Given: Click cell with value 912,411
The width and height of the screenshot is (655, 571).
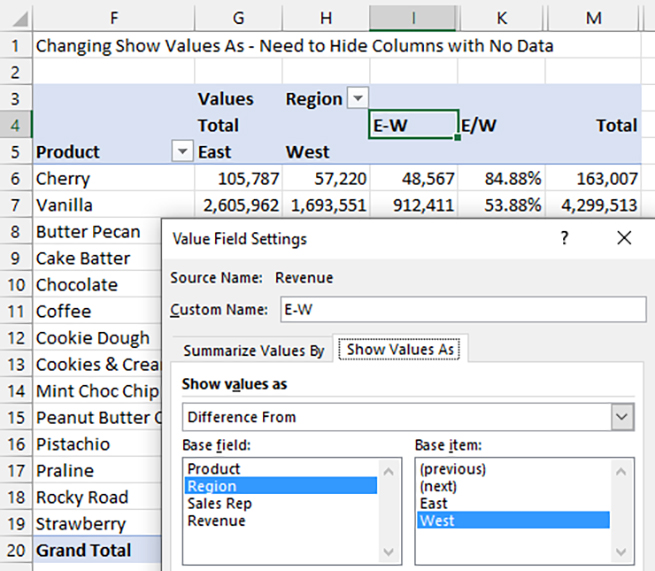Looking at the screenshot, I should (414, 205).
